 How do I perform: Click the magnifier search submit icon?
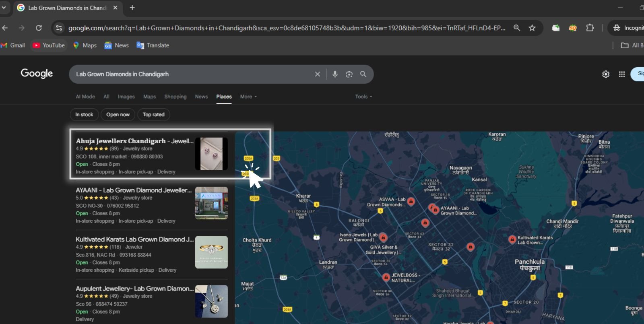point(363,74)
